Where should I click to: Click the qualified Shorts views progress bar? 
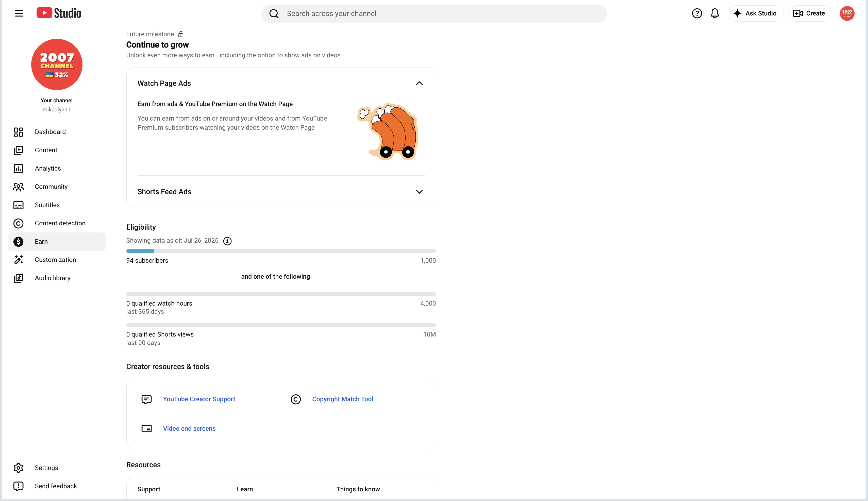pyautogui.click(x=281, y=325)
